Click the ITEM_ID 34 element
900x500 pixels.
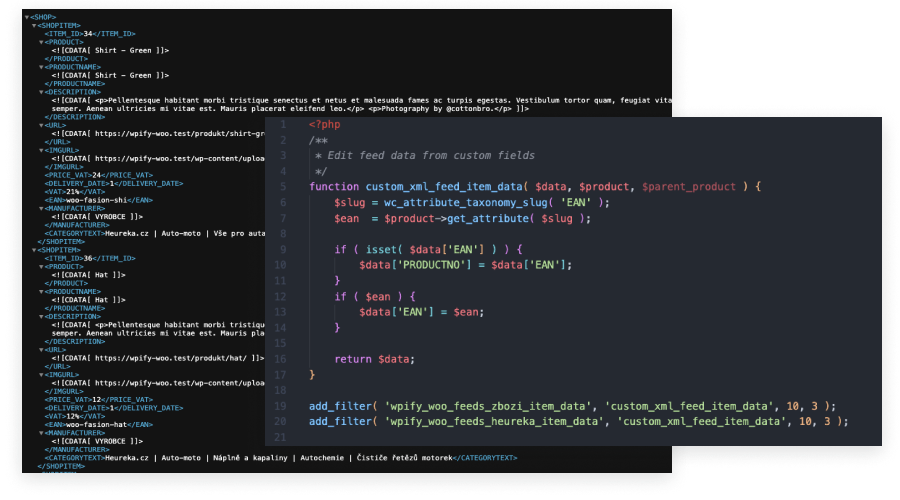tap(90, 34)
